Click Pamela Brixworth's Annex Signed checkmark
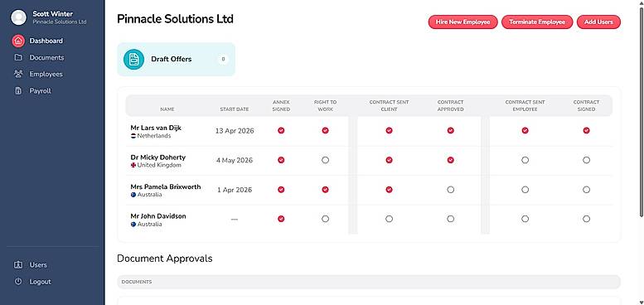This screenshot has height=305, width=644. click(281, 190)
